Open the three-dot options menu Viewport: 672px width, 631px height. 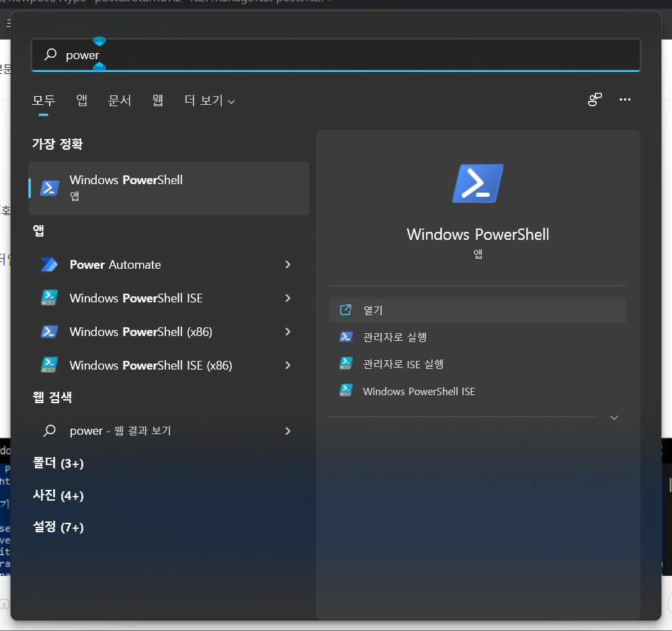[x=625, y=99]
